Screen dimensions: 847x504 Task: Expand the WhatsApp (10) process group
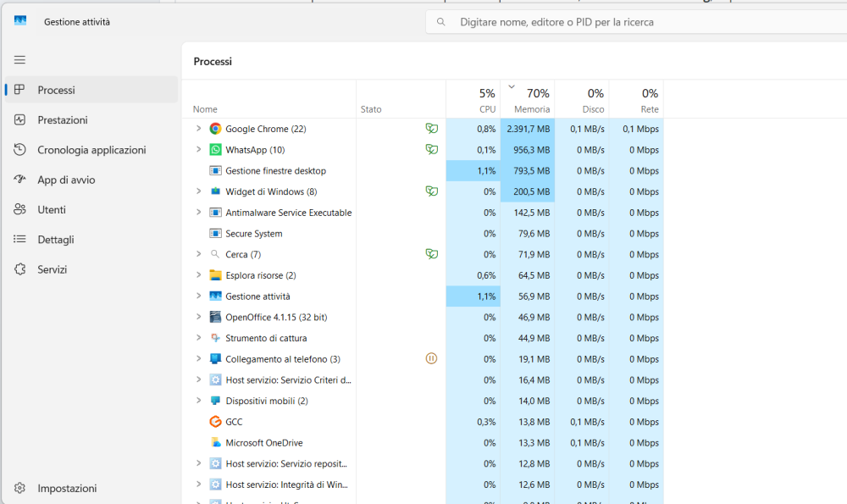point(198,150)
